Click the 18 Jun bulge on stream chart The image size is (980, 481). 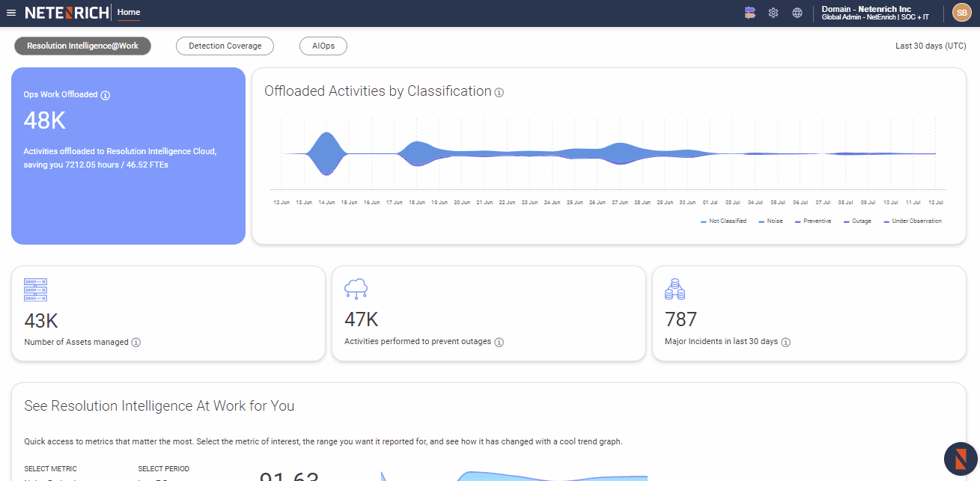pos(416,153)
